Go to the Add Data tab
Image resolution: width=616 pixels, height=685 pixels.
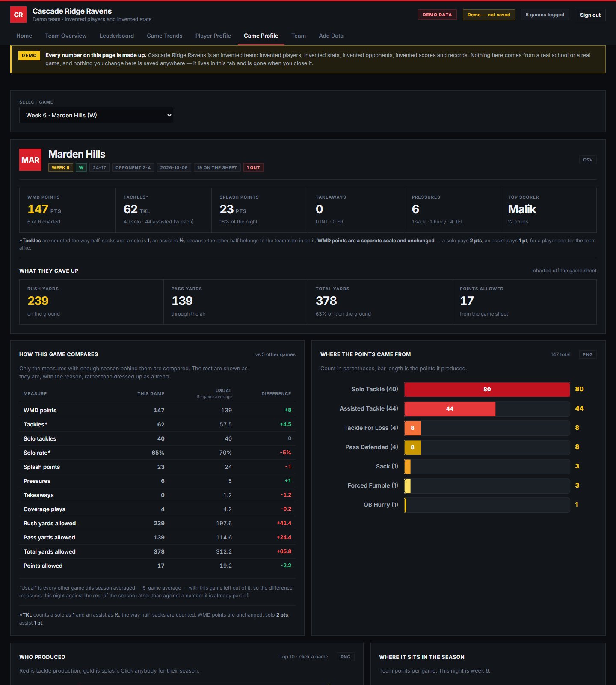coord(331,36)
